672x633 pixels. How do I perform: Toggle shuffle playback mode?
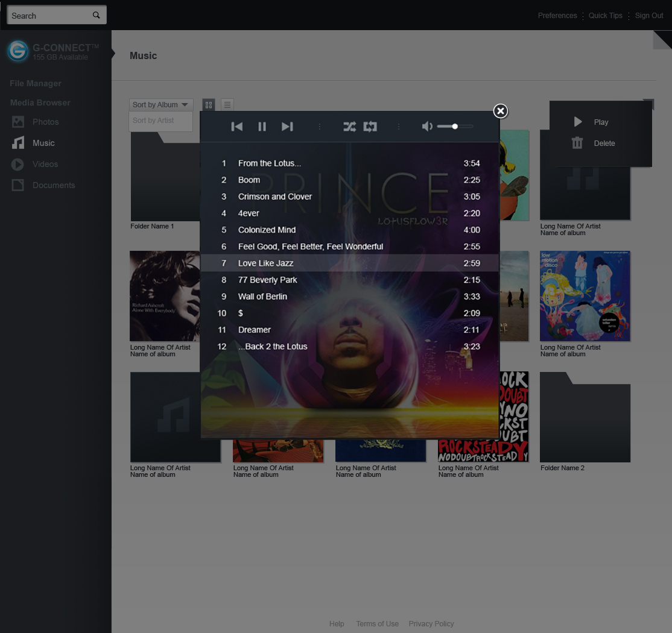[349, 127]
